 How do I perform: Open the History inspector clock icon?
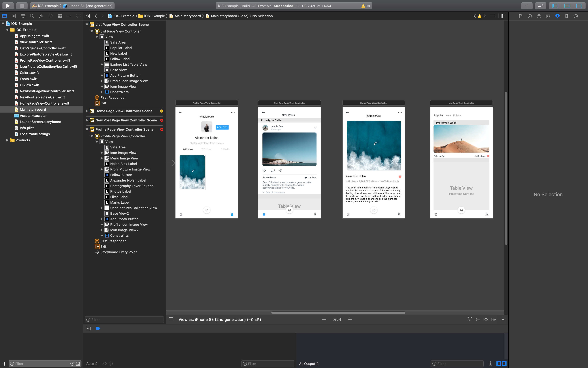(530, 16)
